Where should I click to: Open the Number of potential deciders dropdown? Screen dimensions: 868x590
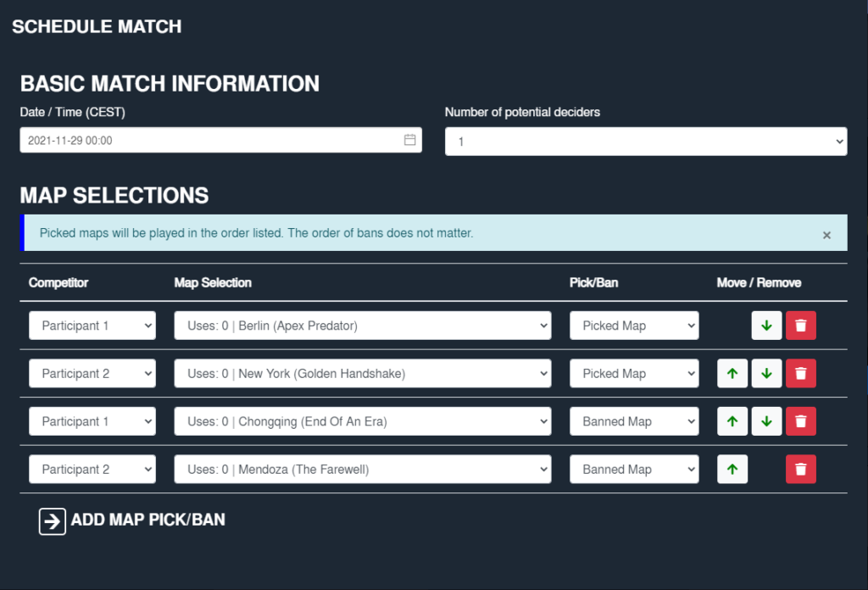(645, 142)
